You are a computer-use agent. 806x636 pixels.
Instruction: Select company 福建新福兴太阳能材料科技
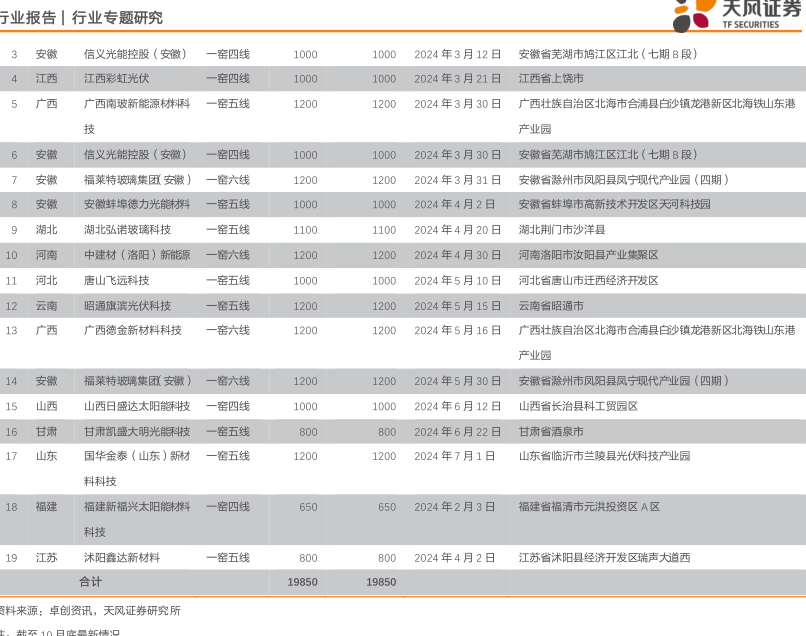pyautogui.click(x=137, y=519)
